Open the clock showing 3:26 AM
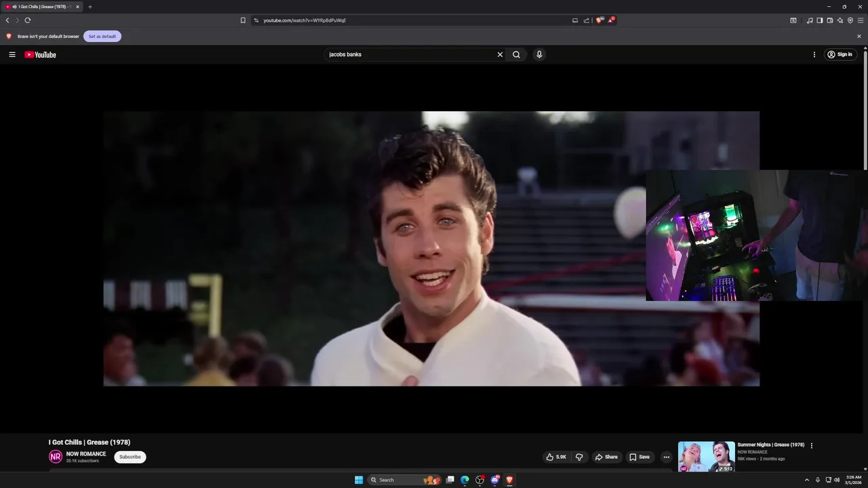This screenshot has height=488, width=868. pyautogui.click(x=853, y=480)
